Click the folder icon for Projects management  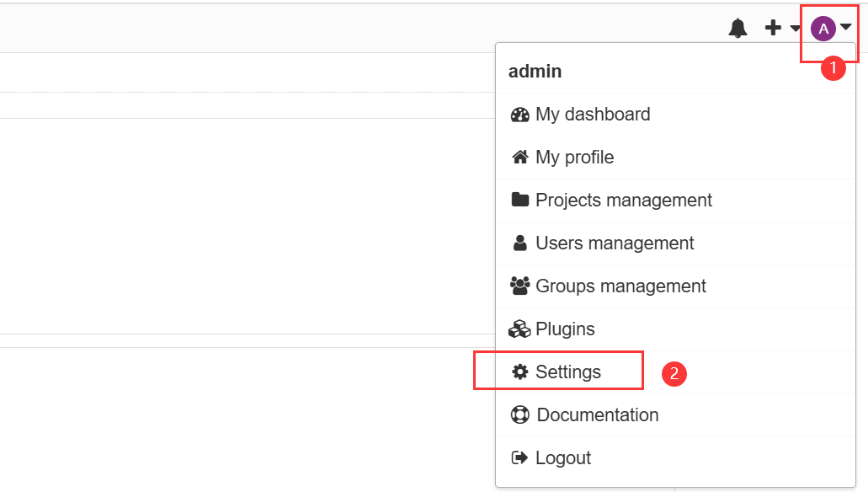[519, 200]
